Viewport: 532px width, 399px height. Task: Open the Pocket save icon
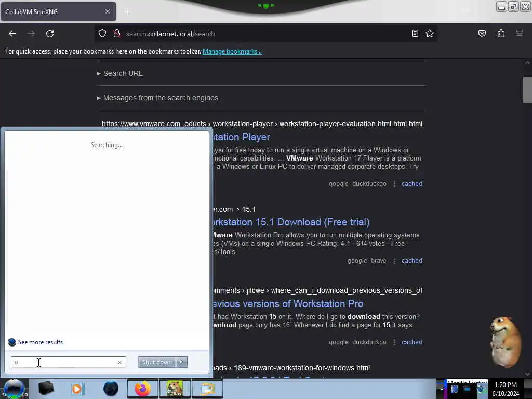click(482, 34)
